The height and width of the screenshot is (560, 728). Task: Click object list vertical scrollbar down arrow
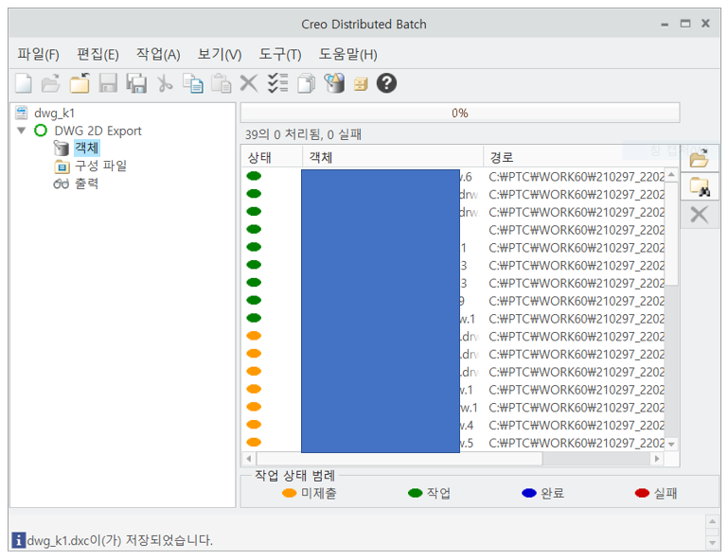click(671, 444)
